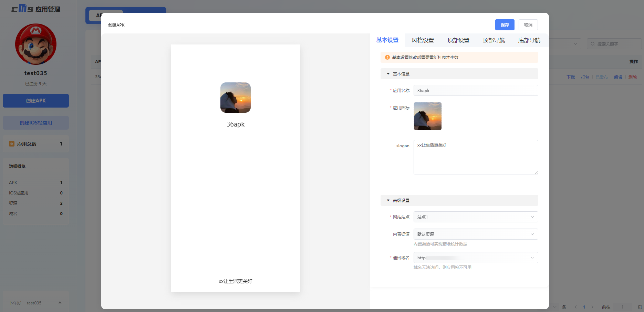Viewport: 644px width, 312px height.
Task: Click the 打包 link in table row
Action: 585,77
